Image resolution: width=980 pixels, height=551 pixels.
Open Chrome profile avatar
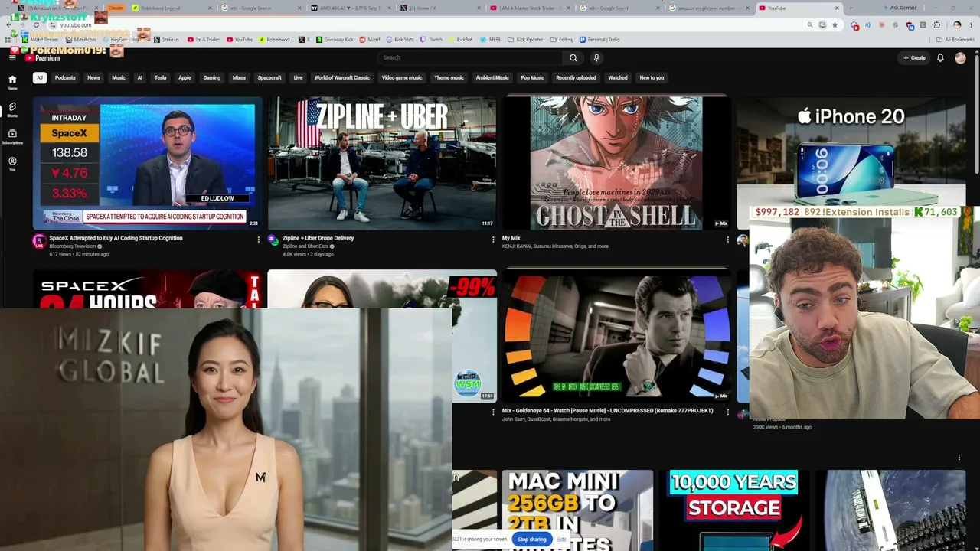pyautogui.click(x=957, y=24)
